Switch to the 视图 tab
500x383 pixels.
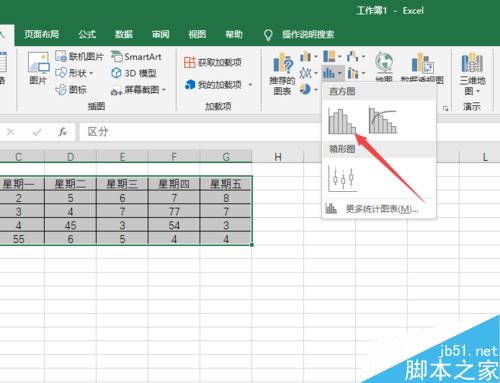[197, 34]
